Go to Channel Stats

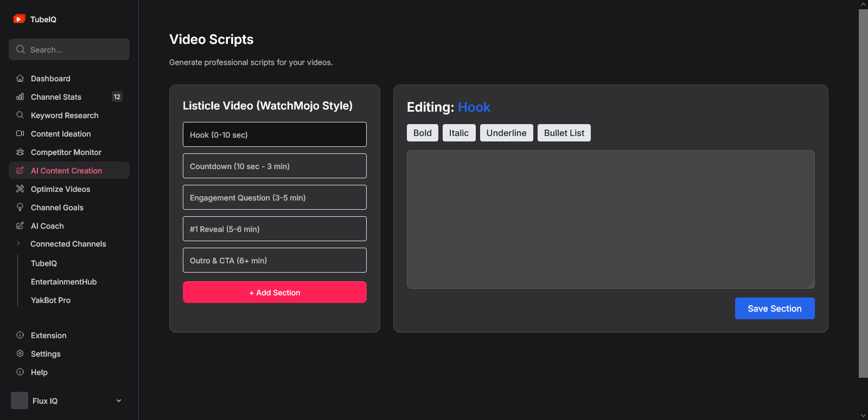pyautogui.click(x=69, y=97)
